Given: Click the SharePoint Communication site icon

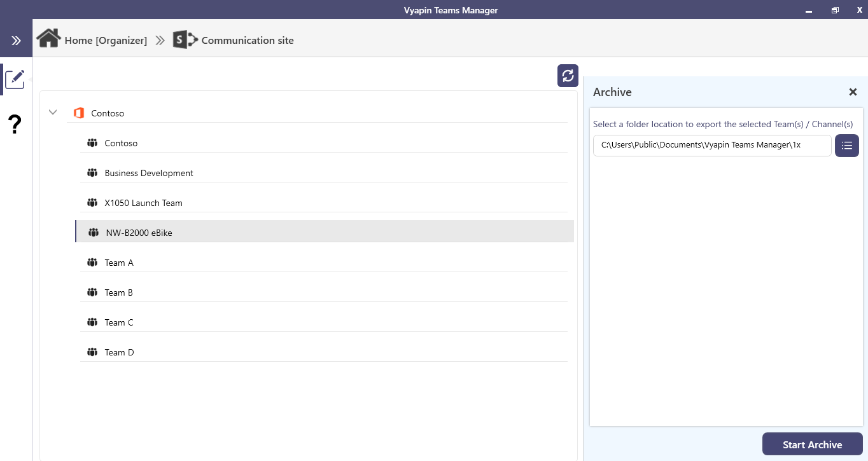Looking at the screenshot, I should point(185,40).
